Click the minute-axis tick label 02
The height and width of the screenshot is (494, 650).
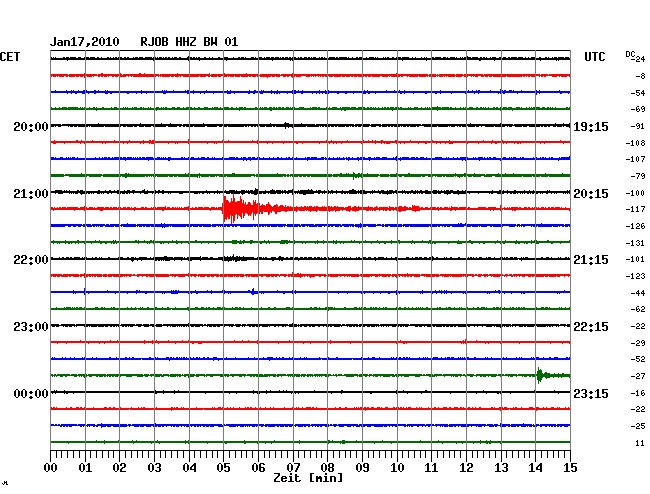[119, 468]
